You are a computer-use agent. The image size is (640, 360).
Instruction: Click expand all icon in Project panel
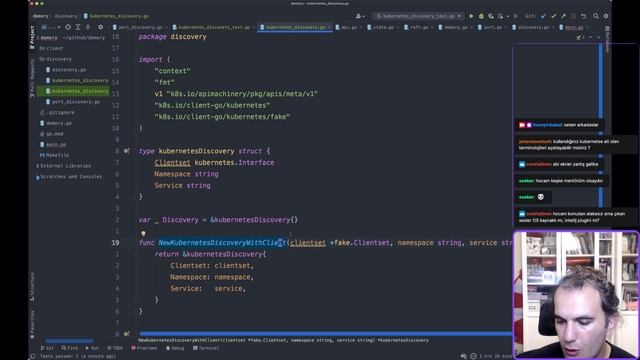click(x=78, y=27)
